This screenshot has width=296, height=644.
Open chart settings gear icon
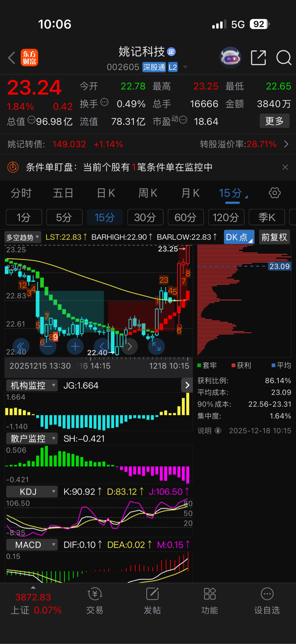coord(275,193)
